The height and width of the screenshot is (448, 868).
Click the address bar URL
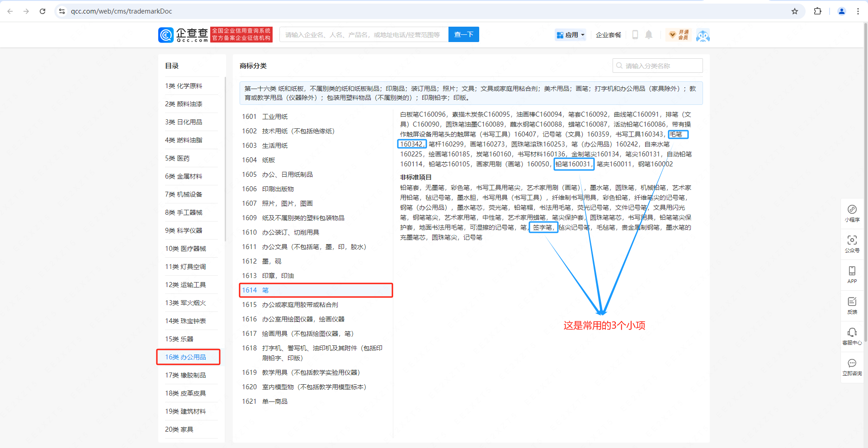pyautogui.click(x=122, y=11)
